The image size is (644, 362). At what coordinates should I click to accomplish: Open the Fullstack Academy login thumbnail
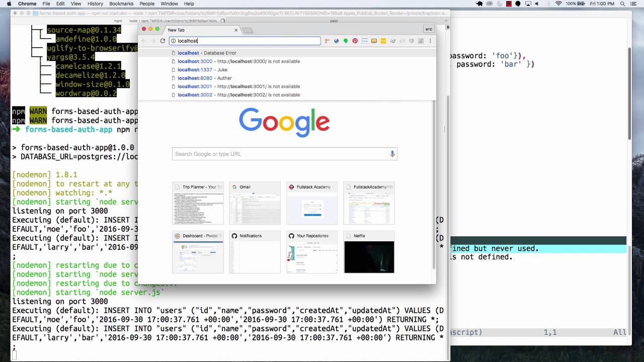click(312, 203)
